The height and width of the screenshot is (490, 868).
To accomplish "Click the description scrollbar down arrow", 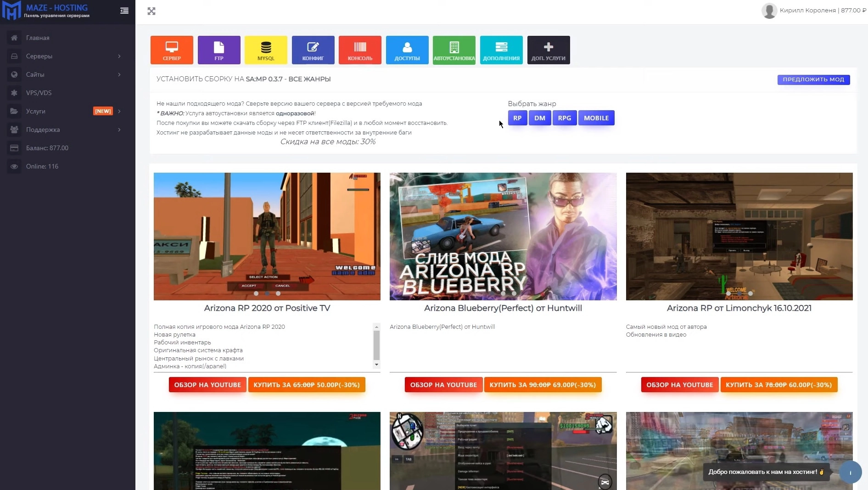I will [377, 365].
